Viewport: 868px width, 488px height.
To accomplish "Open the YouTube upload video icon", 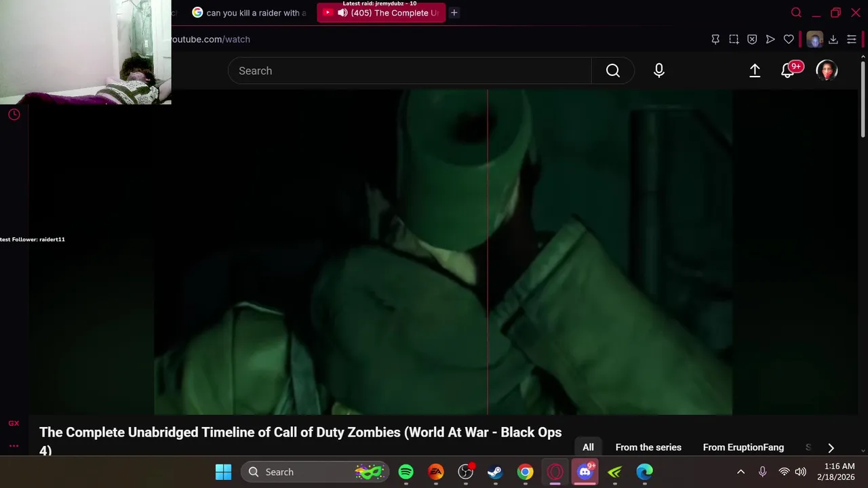I will point(755,70).
